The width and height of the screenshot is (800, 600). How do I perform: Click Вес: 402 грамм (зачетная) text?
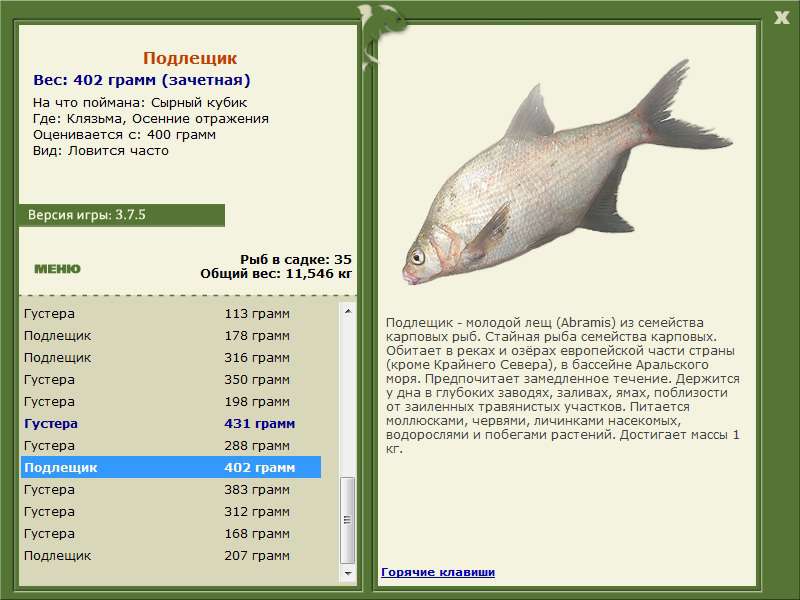142,80
